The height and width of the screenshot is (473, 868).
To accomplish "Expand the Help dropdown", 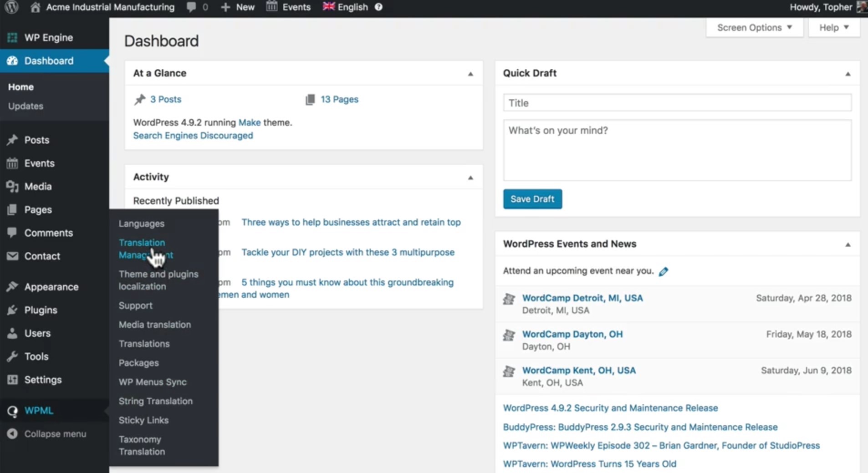I will 833,27.
